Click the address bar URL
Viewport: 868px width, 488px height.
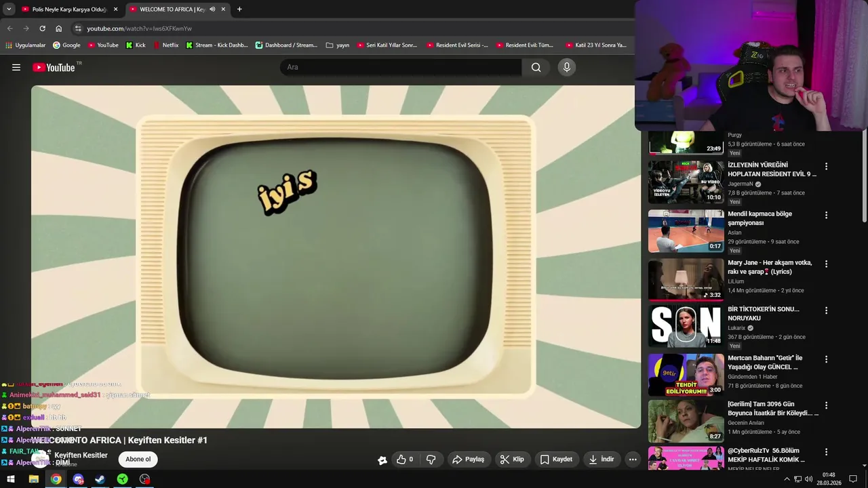pyautogui.click(x=139, y=28)
